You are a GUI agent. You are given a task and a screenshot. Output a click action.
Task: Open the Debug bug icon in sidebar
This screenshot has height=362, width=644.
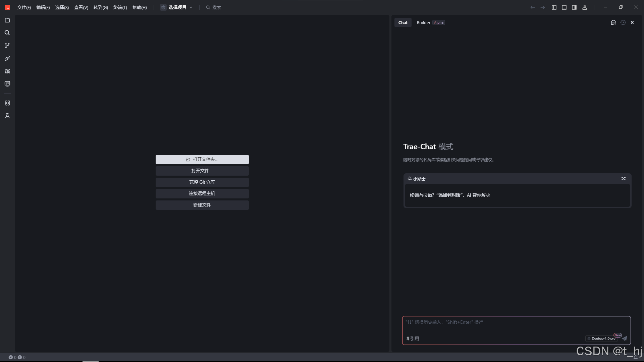point(7,71)
